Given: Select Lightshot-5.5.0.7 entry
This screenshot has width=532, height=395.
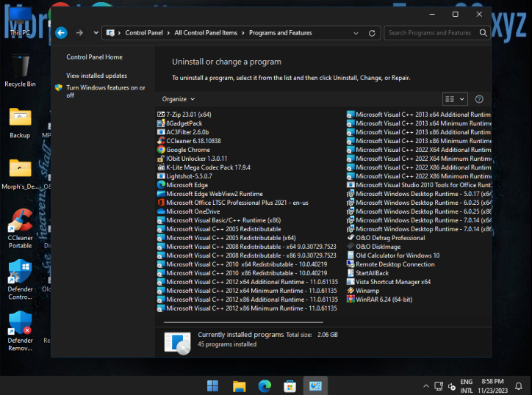Looking at the screenshot, I should (185, 176).
